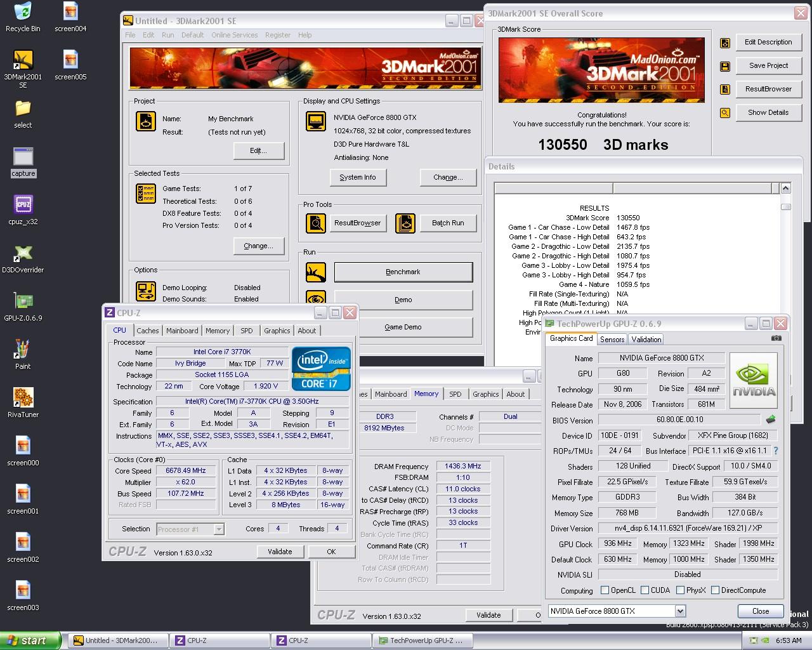The width and height of the screenshot is (812, 650).
Task: Select the screen003 file icon
Action: click(23, 596)
